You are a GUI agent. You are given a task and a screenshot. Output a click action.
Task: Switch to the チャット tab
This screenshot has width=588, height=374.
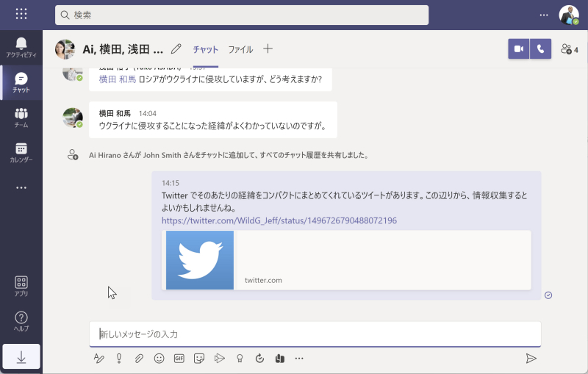point(206,49)
